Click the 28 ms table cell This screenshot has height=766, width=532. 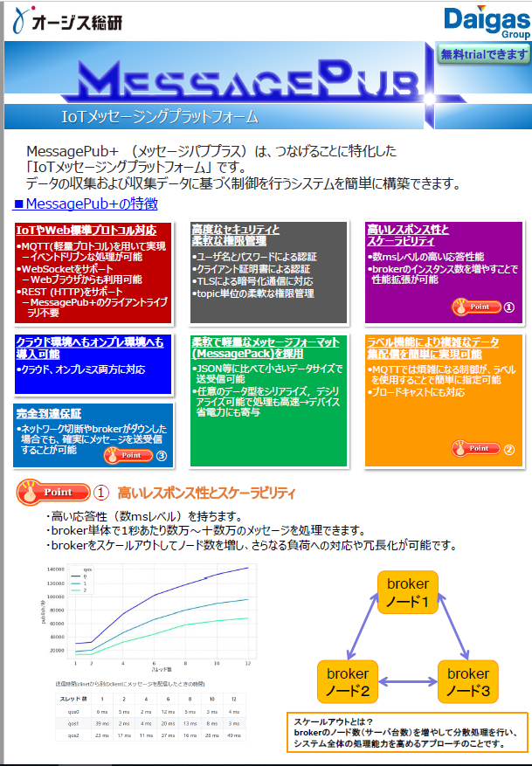[x=211, y=735]
